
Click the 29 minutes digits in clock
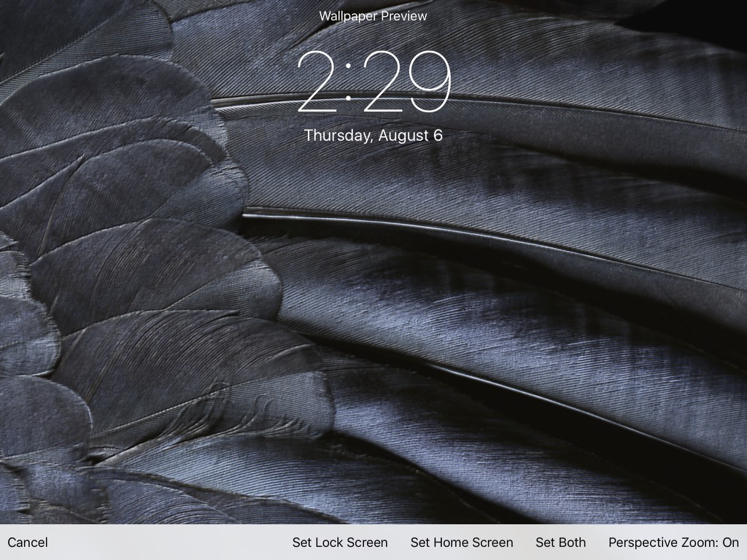point(407,82)
